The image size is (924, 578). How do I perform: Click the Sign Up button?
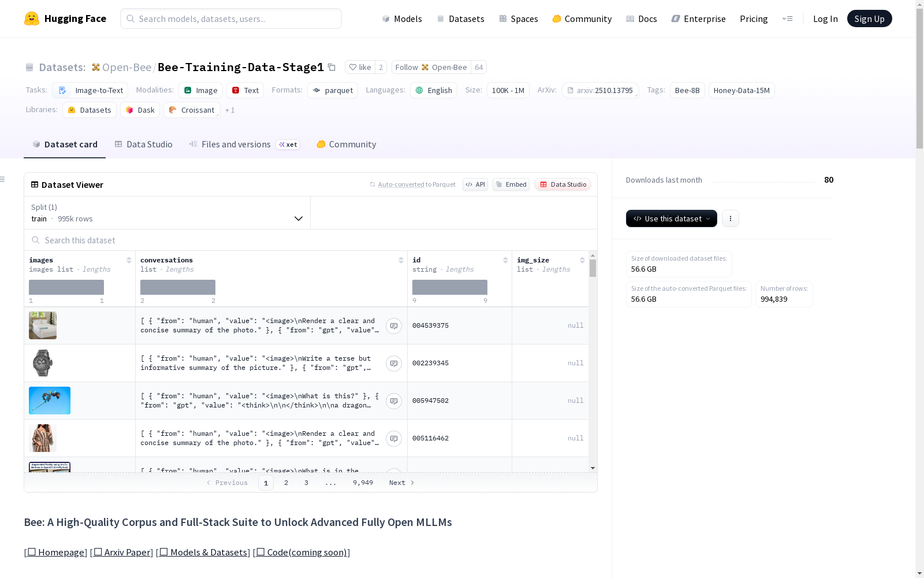click(870, 18)
